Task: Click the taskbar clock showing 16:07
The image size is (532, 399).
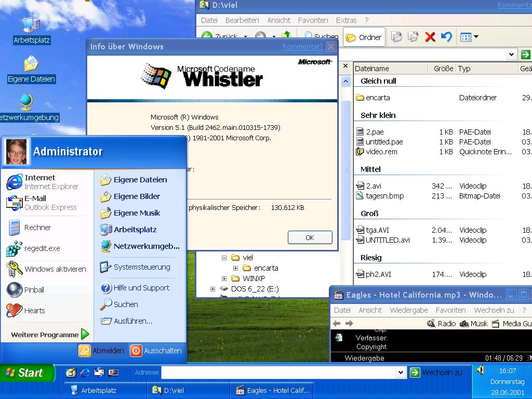Action: [x=508, y=371]
